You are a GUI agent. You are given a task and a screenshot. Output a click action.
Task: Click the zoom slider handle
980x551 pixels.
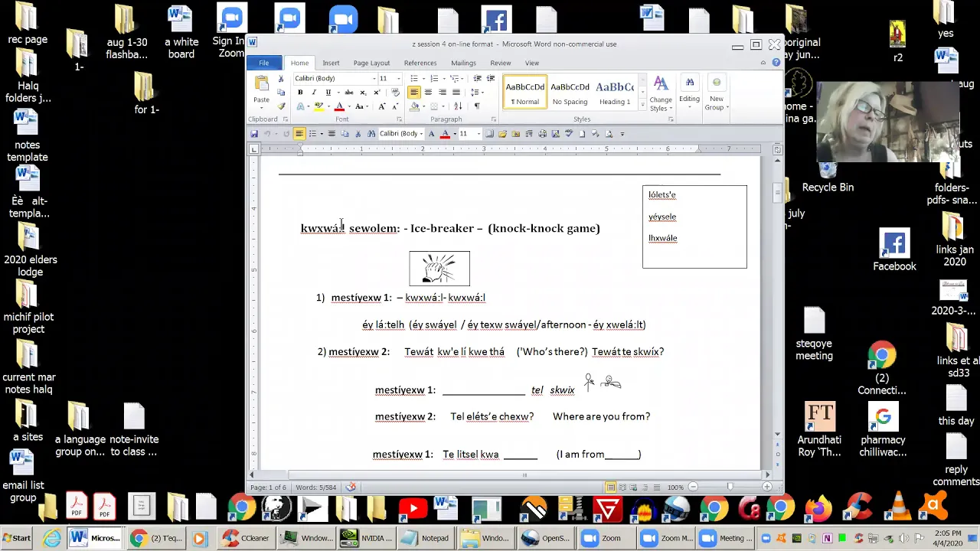click(730, 487)
